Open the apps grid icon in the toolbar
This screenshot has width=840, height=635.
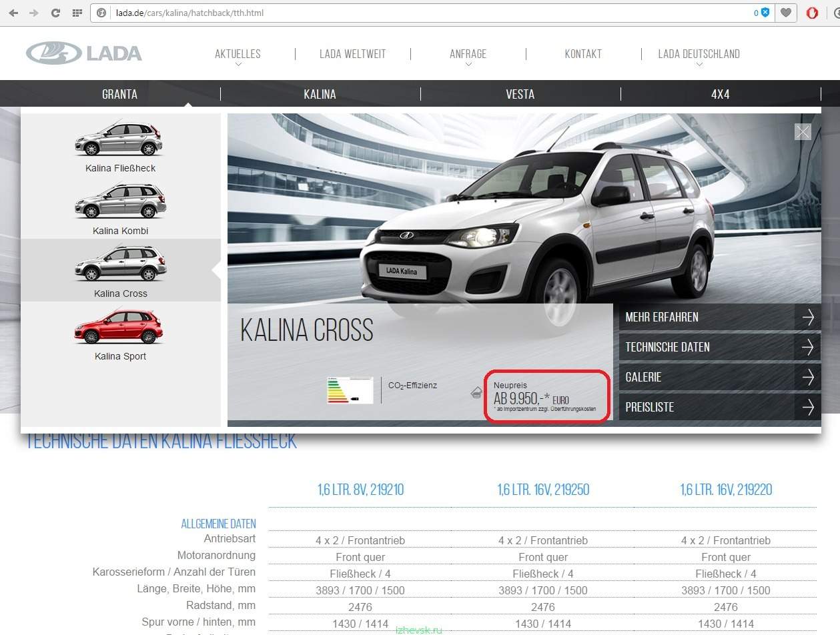coord(77,13)
